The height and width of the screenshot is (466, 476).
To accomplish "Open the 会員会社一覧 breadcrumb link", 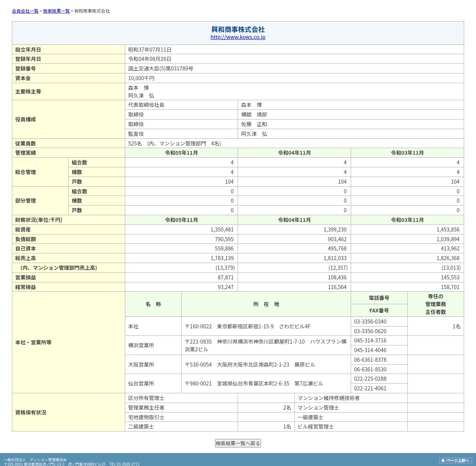I will click(x=25, y=11).
